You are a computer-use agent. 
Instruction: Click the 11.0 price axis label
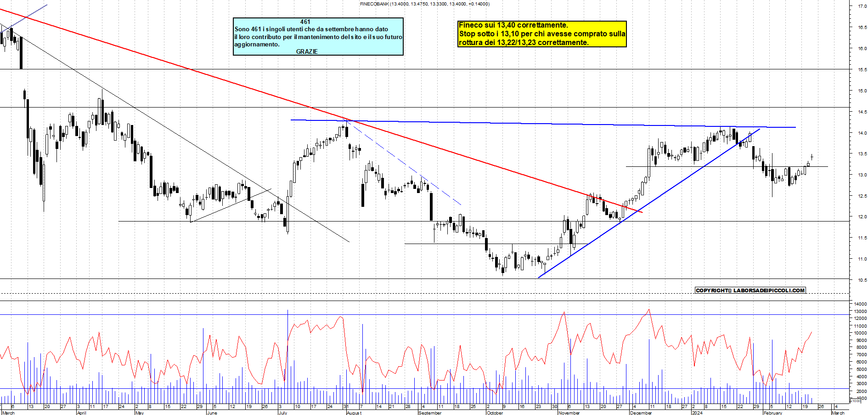(x=862, y=259)
